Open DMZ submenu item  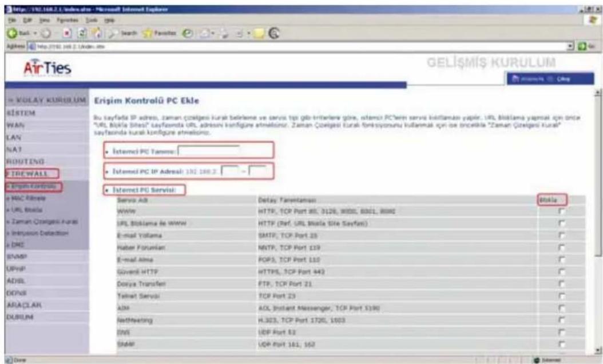click(15, 245)
